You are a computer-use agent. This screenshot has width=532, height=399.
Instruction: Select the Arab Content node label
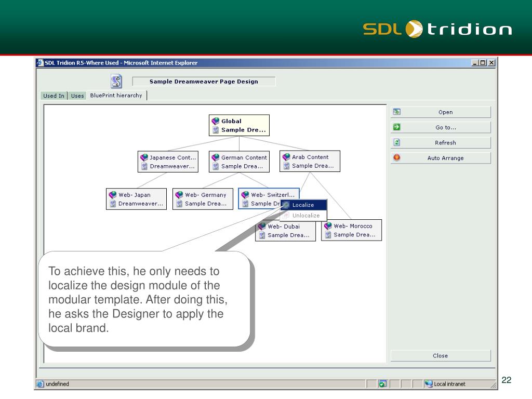click(x=310, y=157)
